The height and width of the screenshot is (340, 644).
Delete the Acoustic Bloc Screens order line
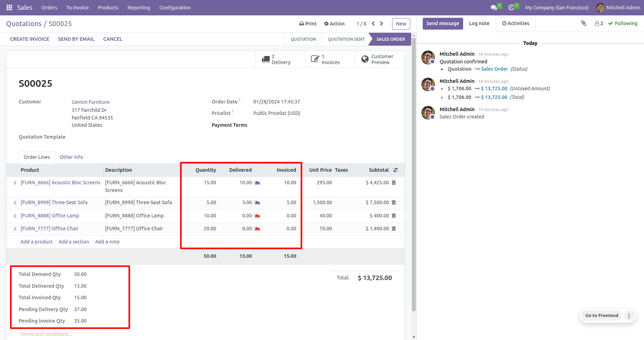point(394,183)
